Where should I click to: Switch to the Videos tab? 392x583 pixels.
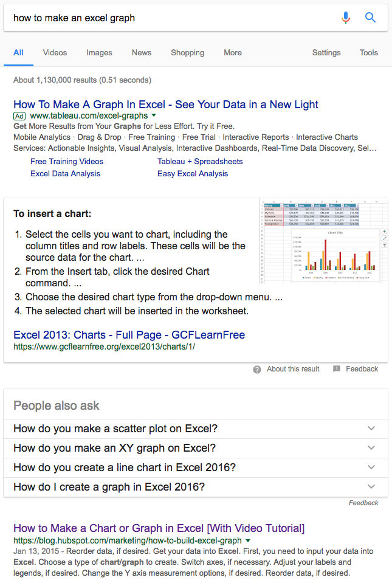[55, 53]
